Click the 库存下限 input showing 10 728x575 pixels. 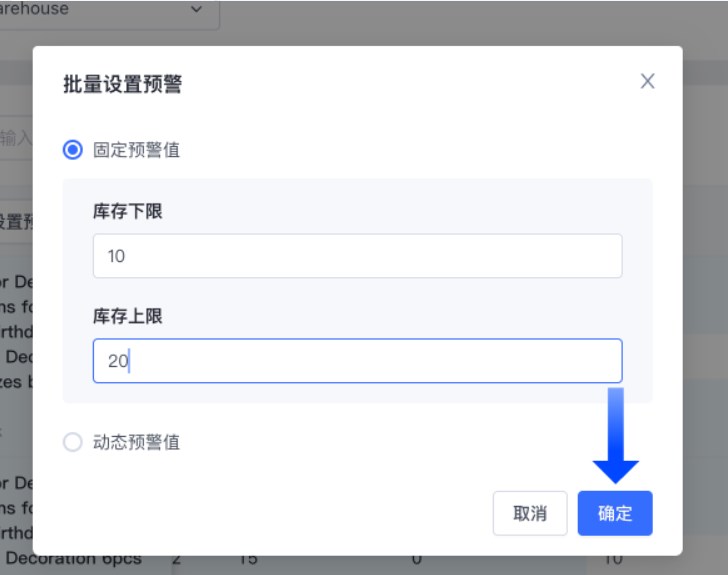tap(357, 256)
